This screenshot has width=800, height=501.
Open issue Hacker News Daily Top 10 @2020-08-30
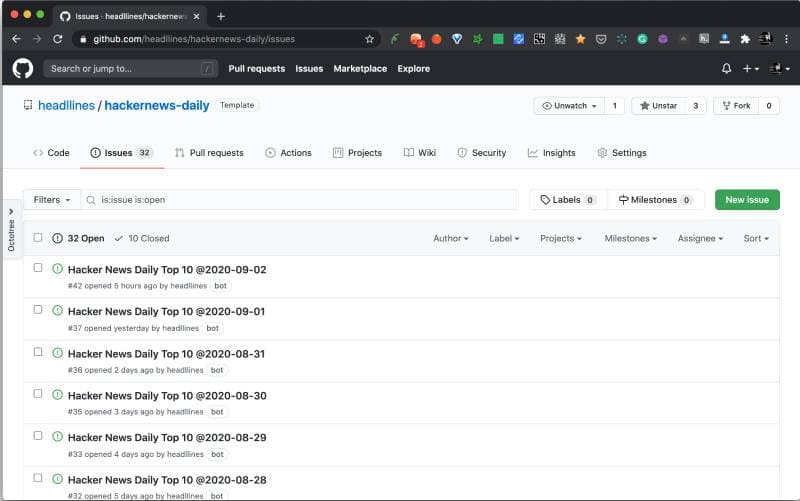167,396
